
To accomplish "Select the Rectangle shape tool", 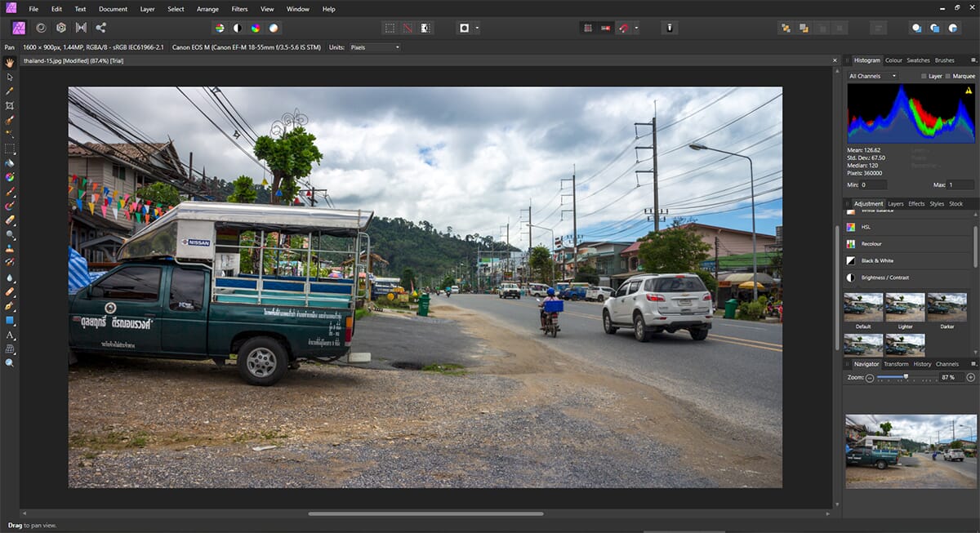I will (10, 320).
